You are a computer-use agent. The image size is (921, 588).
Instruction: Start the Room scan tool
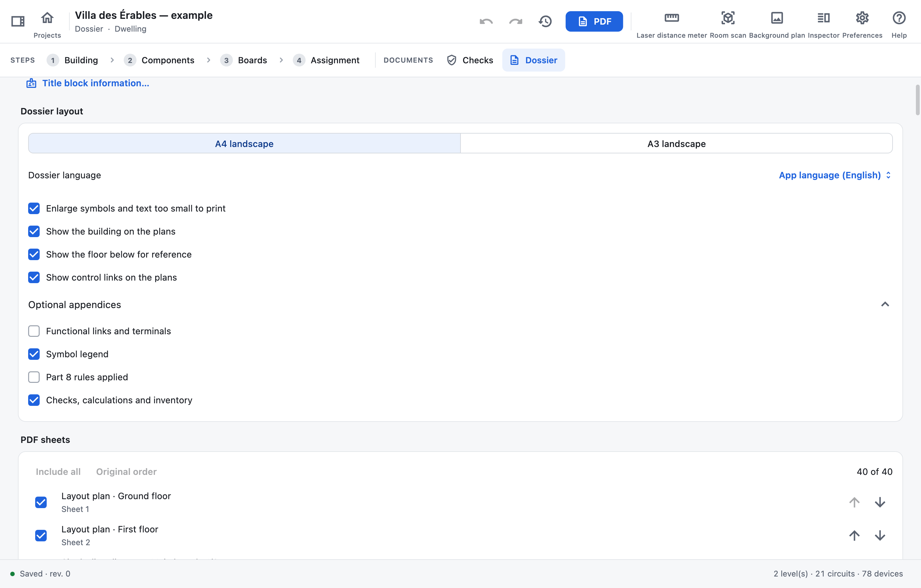pos(728,25)
